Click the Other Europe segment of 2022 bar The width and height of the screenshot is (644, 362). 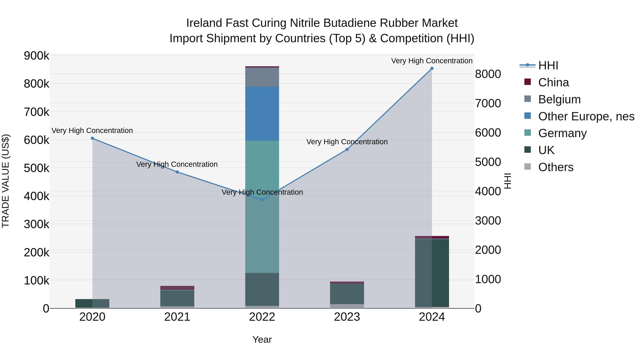262,114
